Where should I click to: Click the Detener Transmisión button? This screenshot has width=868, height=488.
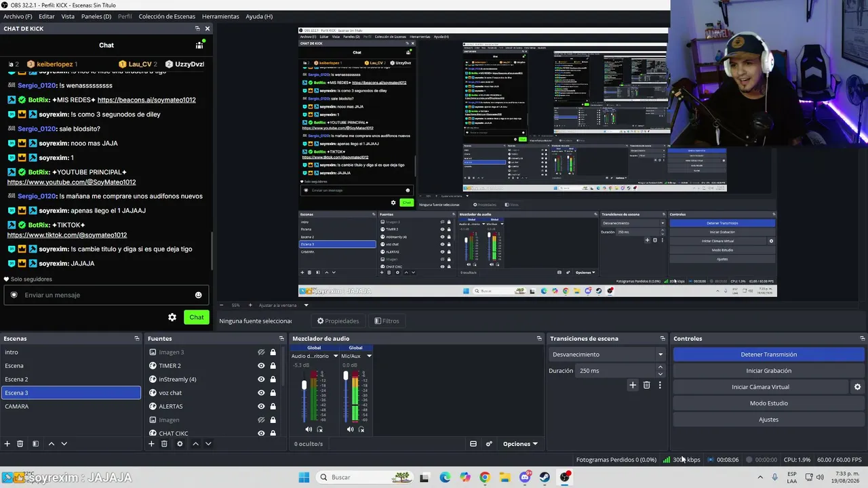pos(769,354)
